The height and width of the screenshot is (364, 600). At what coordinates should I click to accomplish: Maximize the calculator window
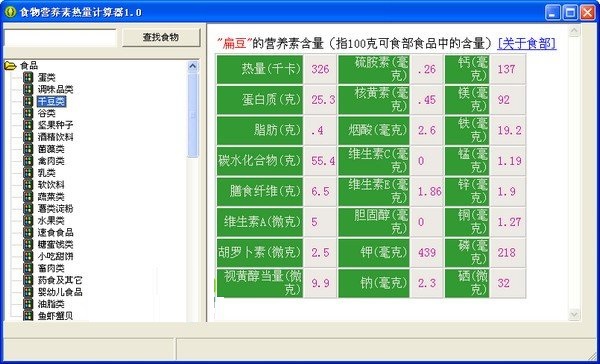point(570,13)
